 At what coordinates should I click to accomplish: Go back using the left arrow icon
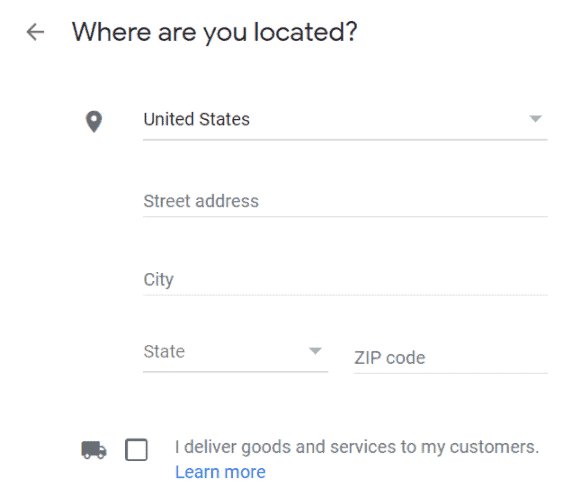tap(35, 32)
